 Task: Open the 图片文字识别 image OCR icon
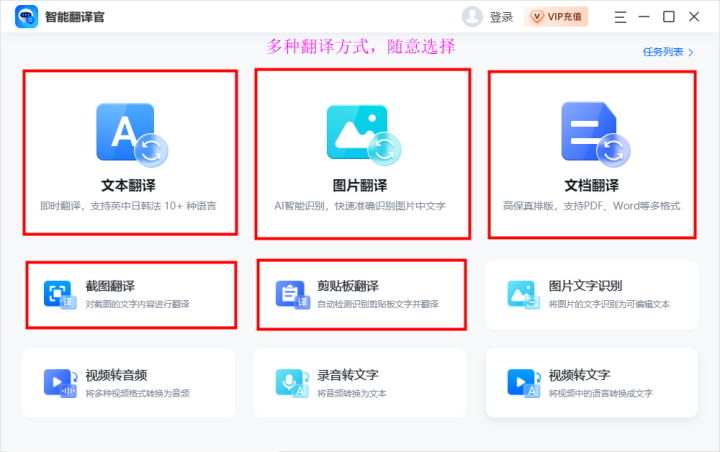pos(523,294)
